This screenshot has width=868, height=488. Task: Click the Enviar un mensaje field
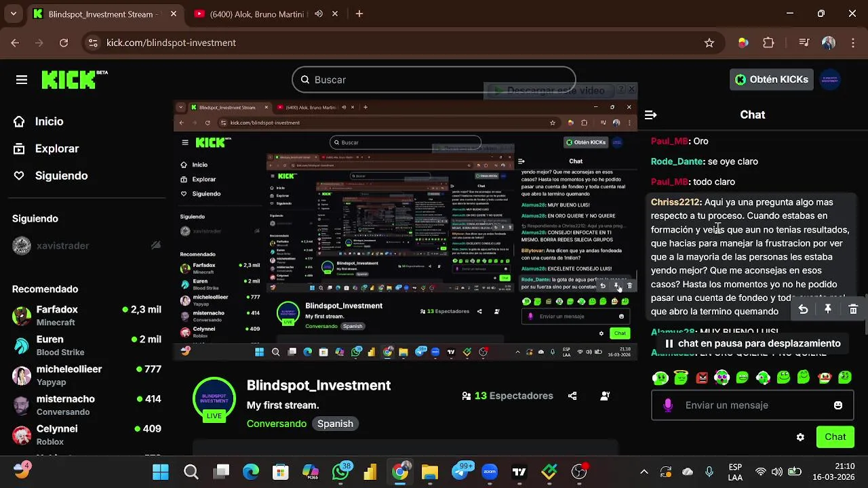[753, 405]
